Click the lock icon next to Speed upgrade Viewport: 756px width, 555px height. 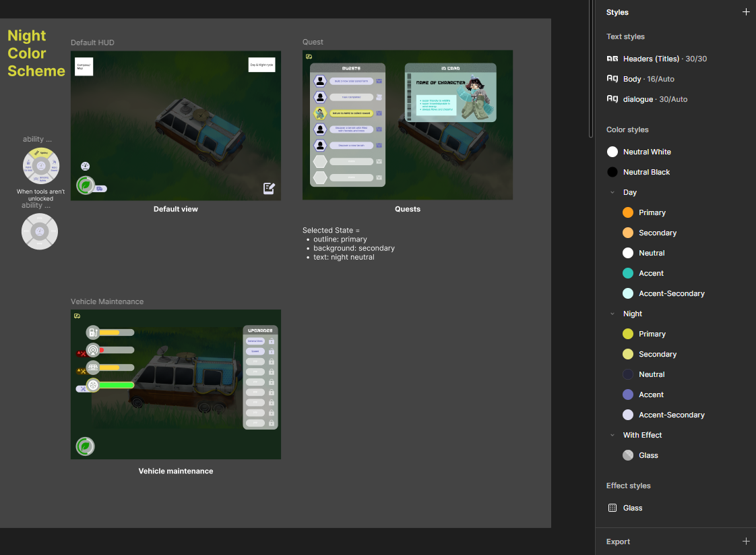point(272,351)
